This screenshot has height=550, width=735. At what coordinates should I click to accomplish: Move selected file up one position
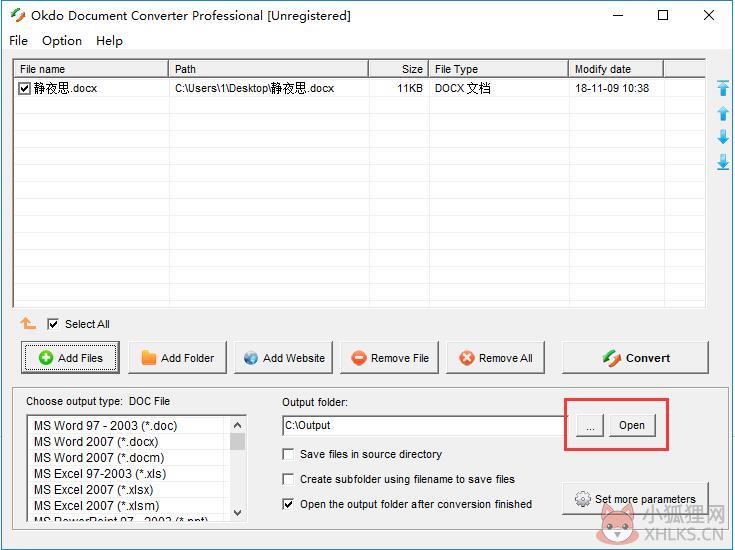coord(723,113)
